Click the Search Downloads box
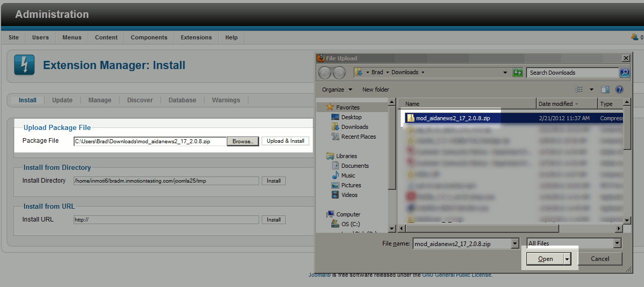 [573, 73]
